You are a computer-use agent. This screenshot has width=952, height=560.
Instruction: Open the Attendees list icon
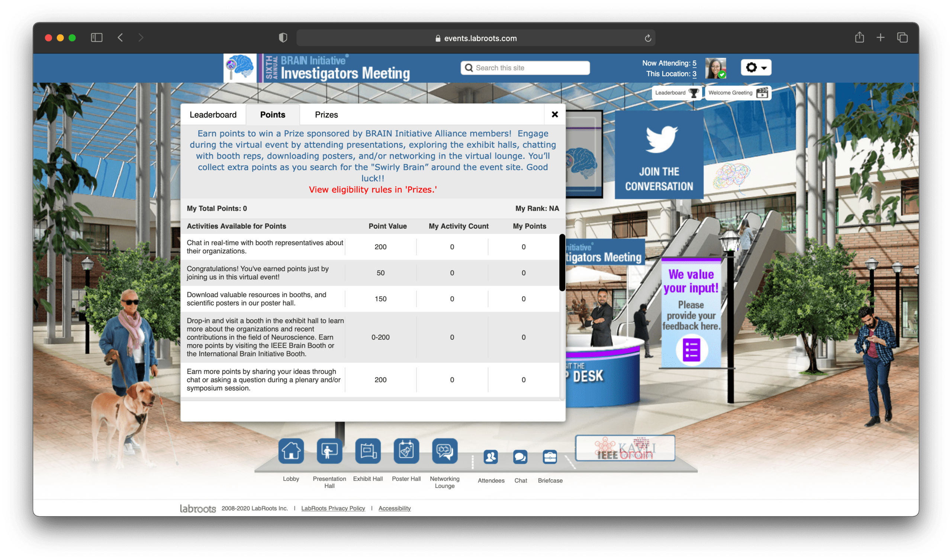coord(491,457)
